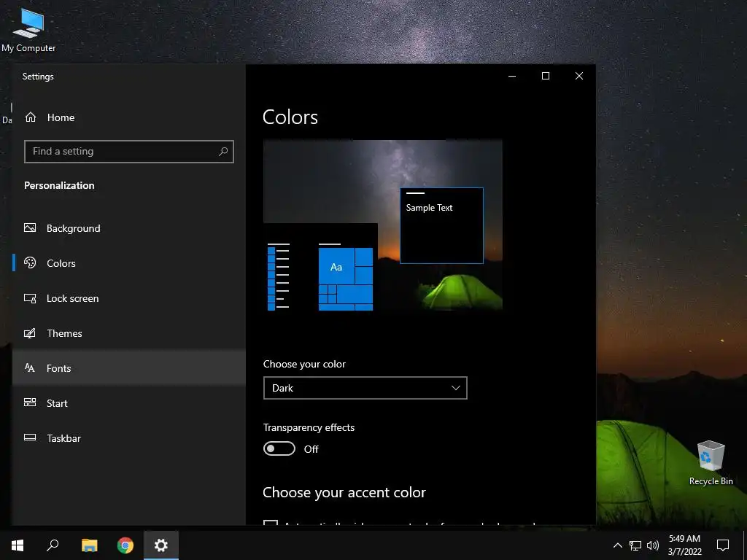Click the Taskbar icon in sidebar

point(30,437)
